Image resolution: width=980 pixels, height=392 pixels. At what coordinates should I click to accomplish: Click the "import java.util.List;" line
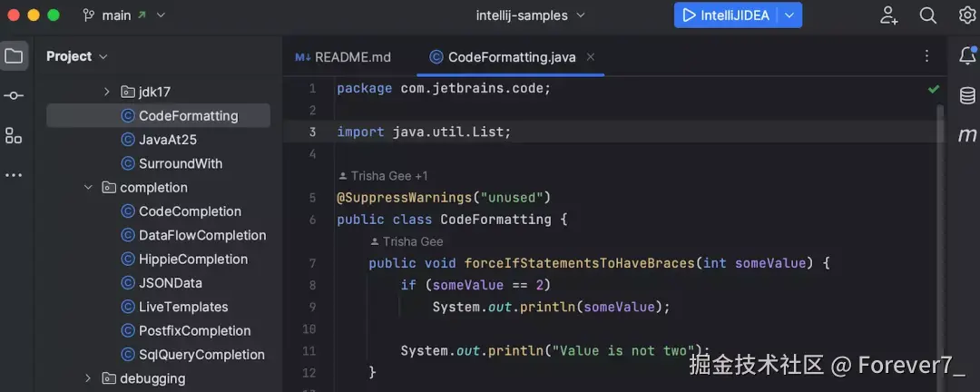coord(424,132)
